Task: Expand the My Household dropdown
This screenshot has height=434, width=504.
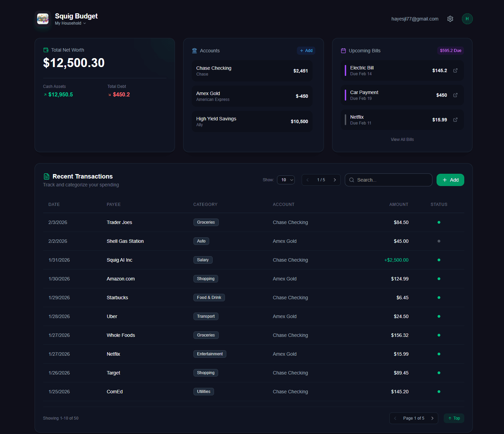Action: [70, 23]
